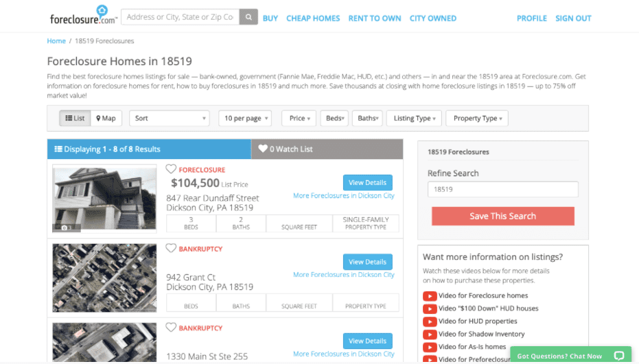Image resolution: width=639 pixels, height=364 pixels.
Task: Click Refine Search field with 18519
Action: (x=503, y=189)
